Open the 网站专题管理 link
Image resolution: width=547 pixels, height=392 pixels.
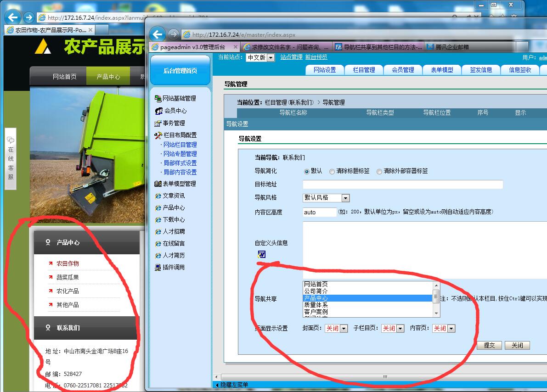coord(180,154)
